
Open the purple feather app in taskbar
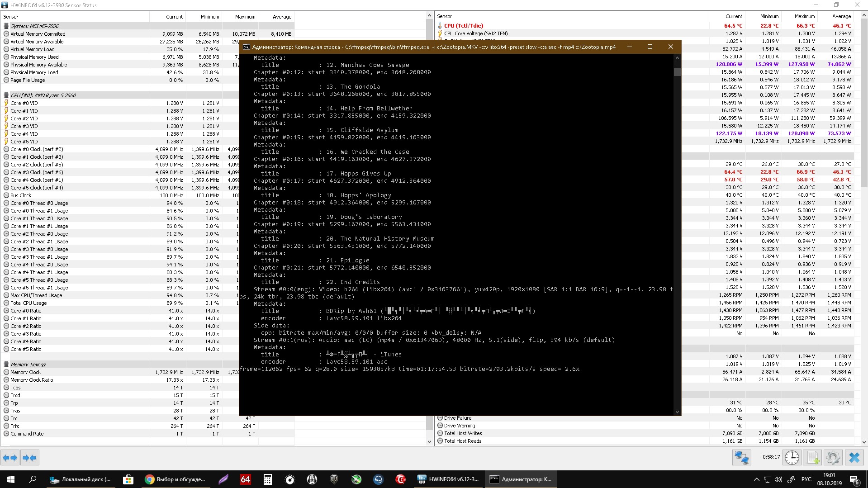[x=223, y=479]
